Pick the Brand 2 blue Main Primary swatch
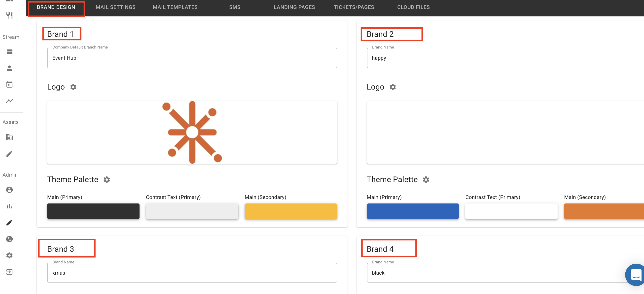Viewport: 644px width, 294px height. [x=413, y=211]
